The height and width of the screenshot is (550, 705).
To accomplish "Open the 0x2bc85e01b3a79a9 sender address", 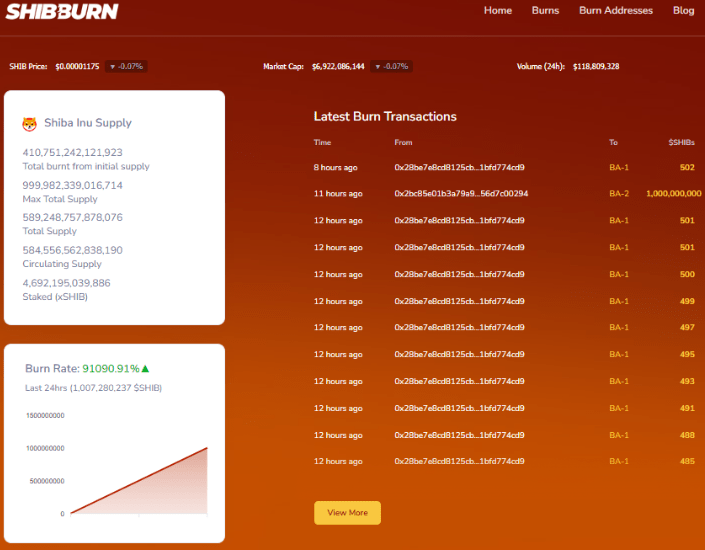I will coord(461,194).
